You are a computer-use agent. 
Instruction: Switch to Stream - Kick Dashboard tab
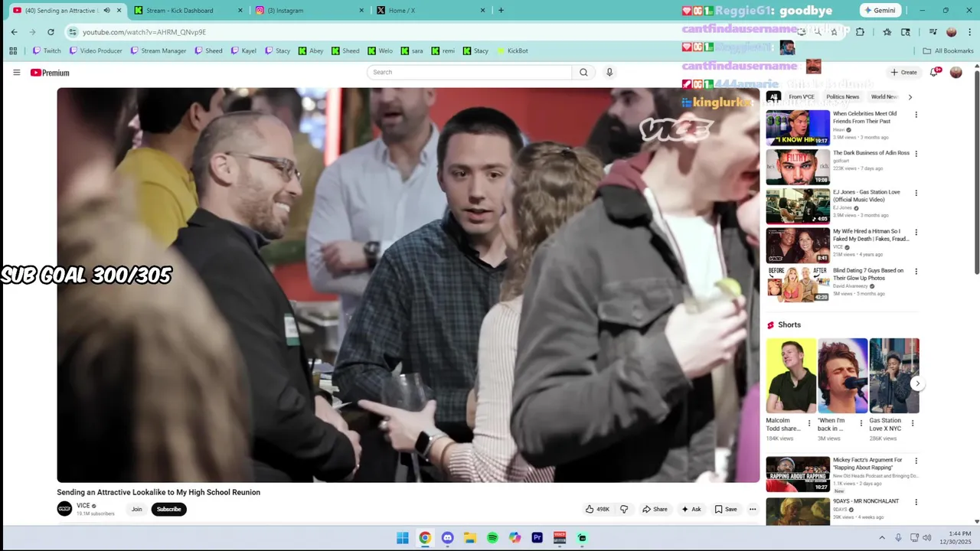(188, 11)
